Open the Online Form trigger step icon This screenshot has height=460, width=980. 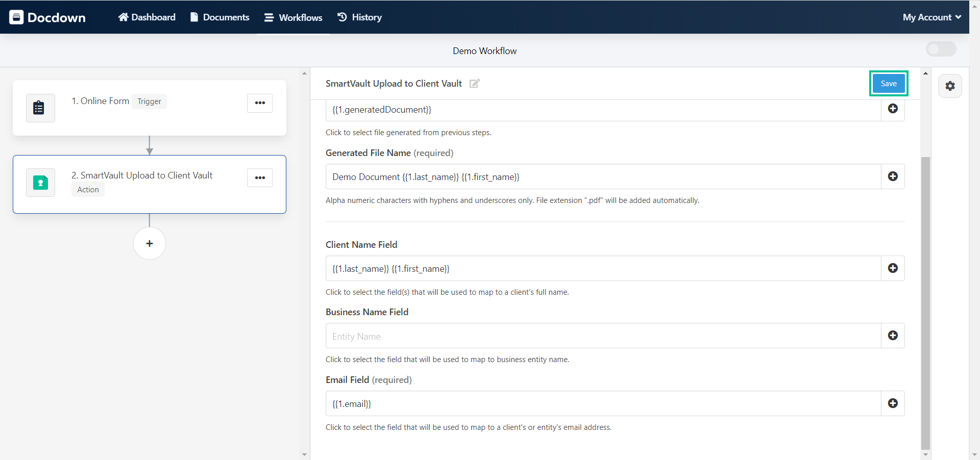pyautogui.click(x=40, y=108)
